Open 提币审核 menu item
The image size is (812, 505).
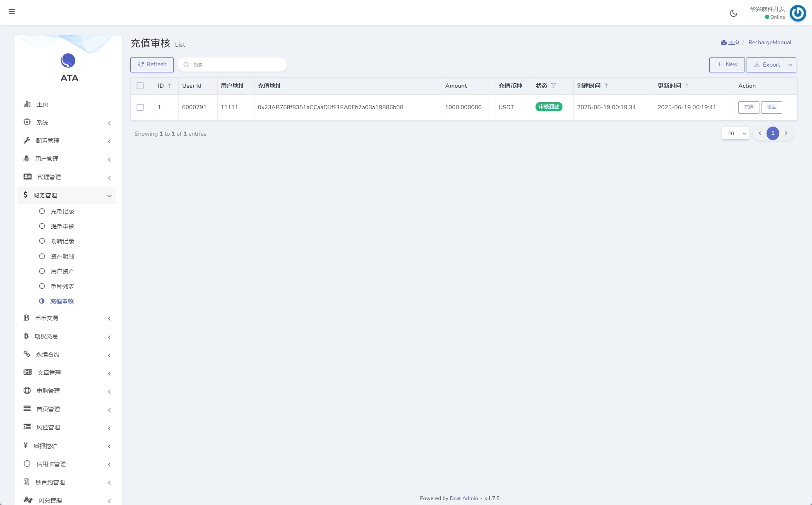click(62, 226)
